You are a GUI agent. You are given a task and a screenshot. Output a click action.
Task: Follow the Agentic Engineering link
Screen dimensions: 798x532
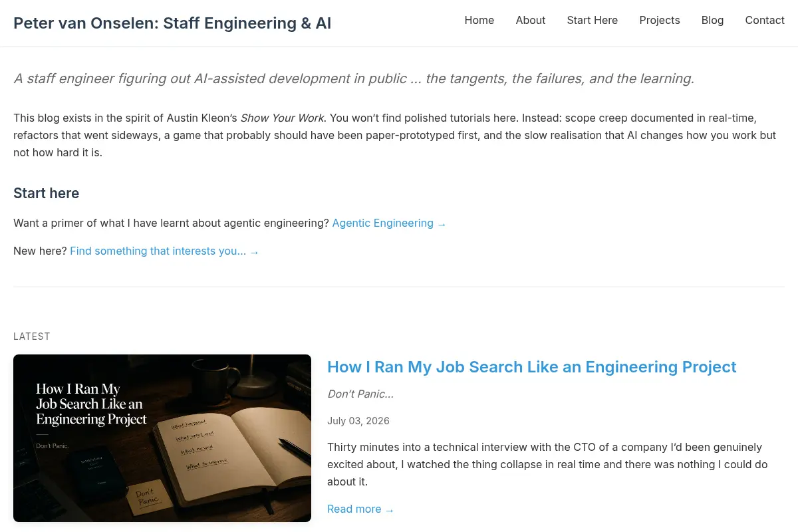(x=389, y=223)
